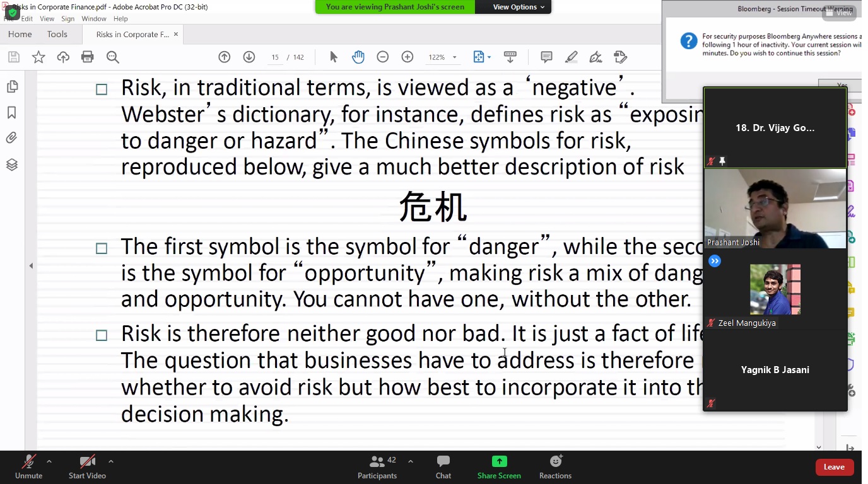Go to previous page with up arrow
This screenshot has height=484, width=868.
[x=224, y=57]
